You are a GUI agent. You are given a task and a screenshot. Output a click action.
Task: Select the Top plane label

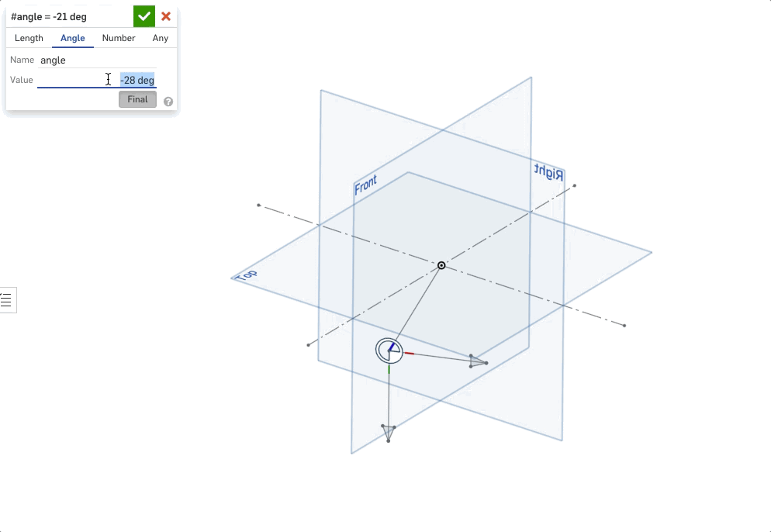pos(247,275)
